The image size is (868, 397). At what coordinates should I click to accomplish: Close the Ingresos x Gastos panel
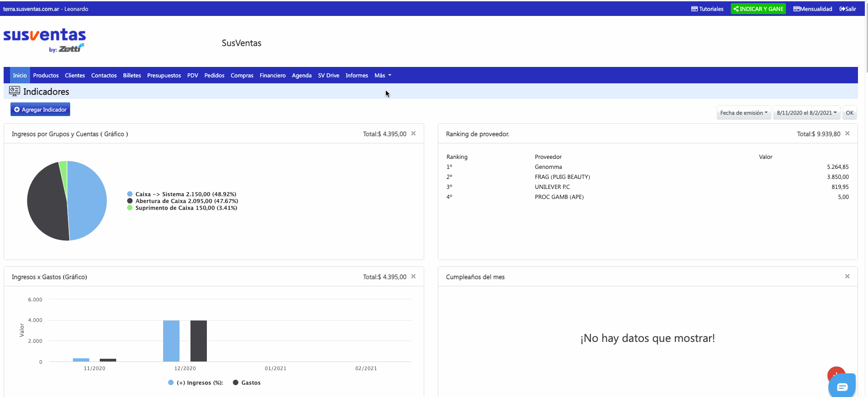coord(413,276)
